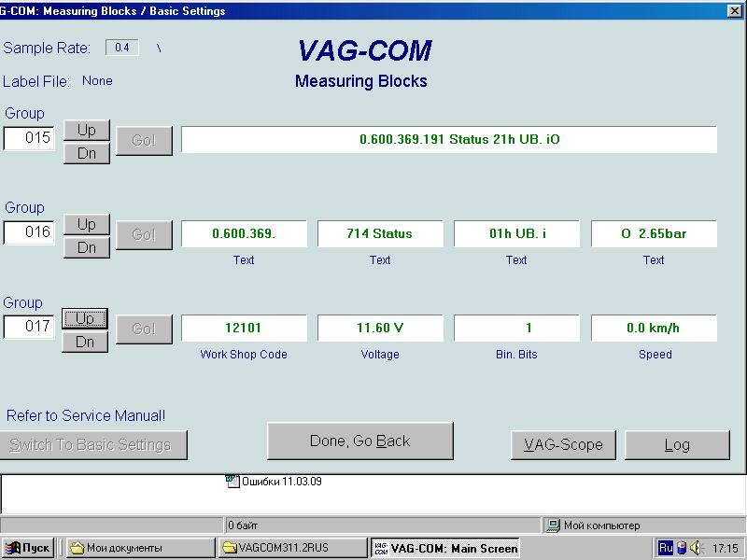Click Done, Go Back button
The height and width of the screenshot is (560, 747).
tap(359, 441)
